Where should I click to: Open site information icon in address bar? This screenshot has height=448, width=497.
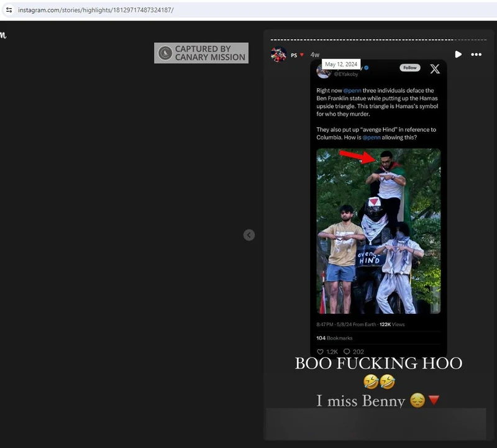pos(9,10)
